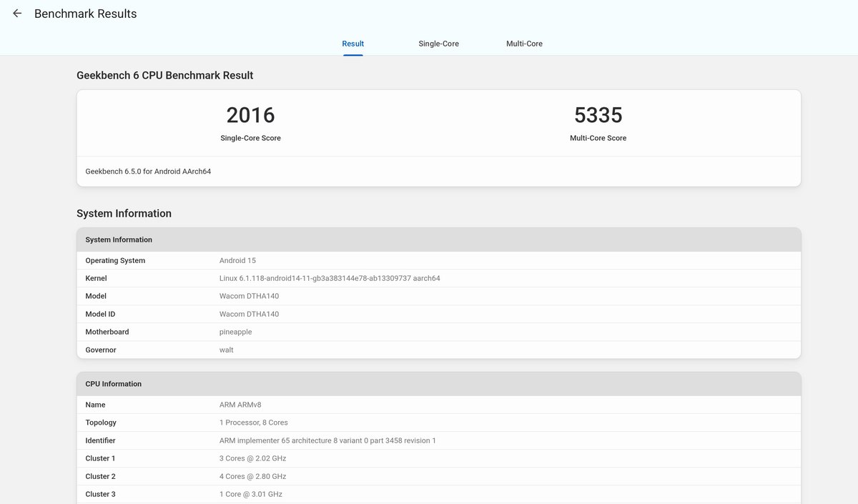This screenshot has height=504, width=858.
Task: Click the Identifier row value
Action: pos(327,440)
